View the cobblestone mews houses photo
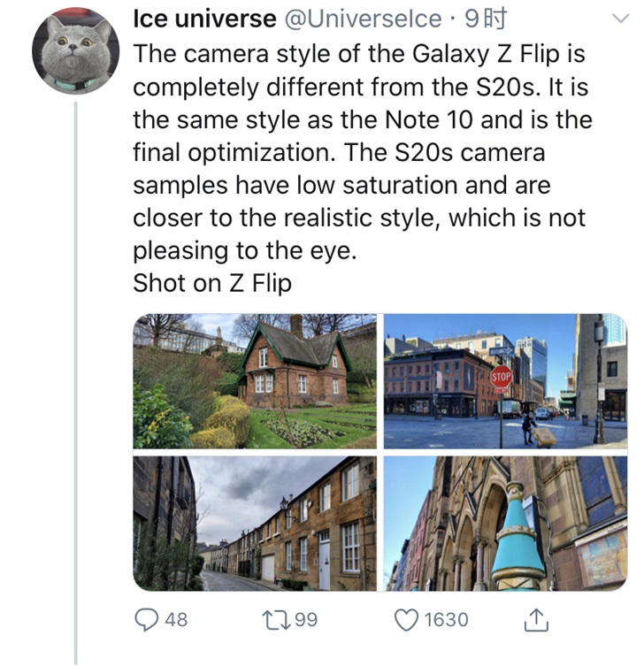The image size is (644, 666). [x=255, y=524]
